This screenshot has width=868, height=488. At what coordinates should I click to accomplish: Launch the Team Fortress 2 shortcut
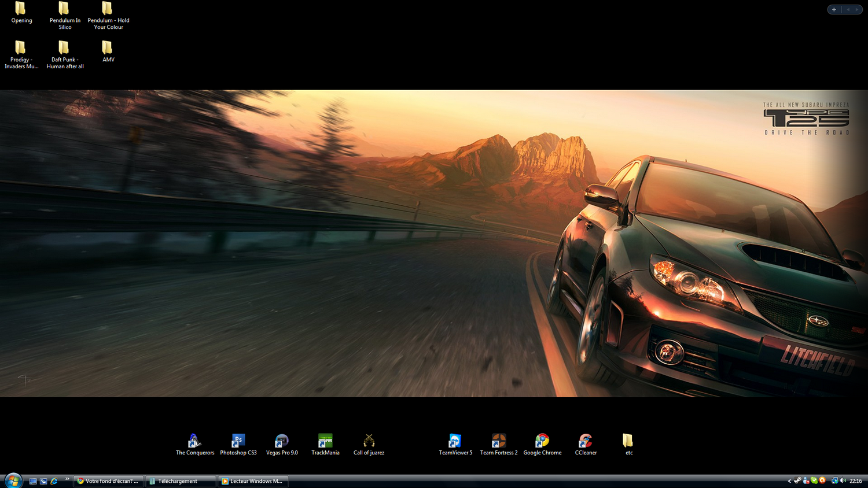click(499, 445)
